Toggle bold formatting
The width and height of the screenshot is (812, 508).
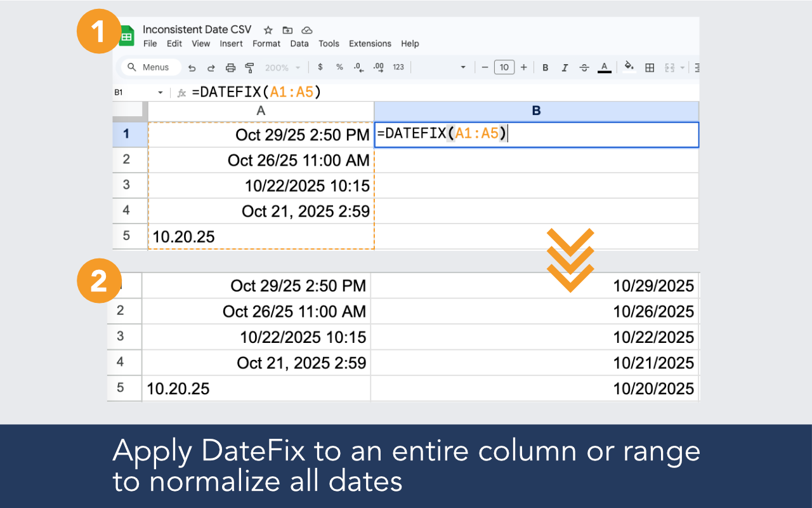(545, 67)
